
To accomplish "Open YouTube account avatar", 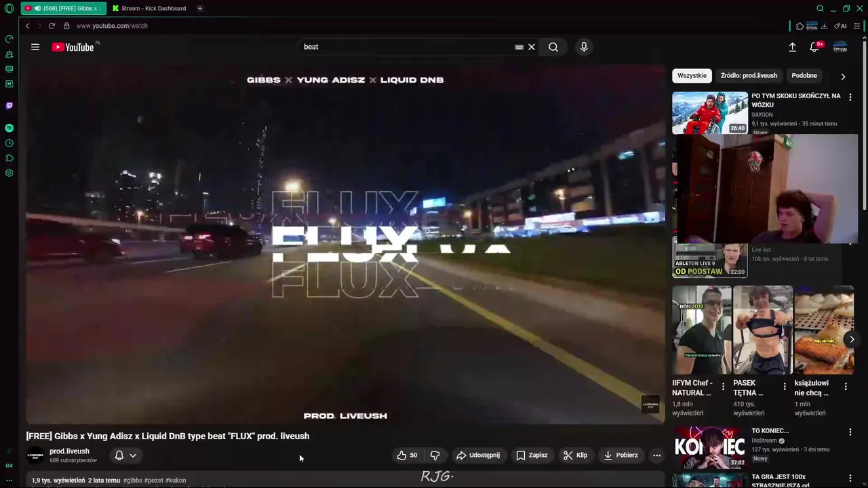I will pyautogui.click(x=840, y=47).
